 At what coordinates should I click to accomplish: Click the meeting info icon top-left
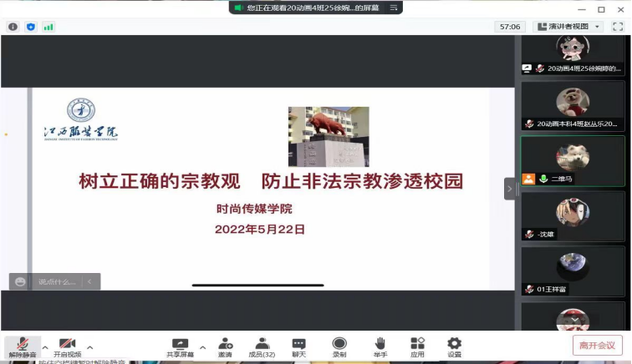[13, 27]
